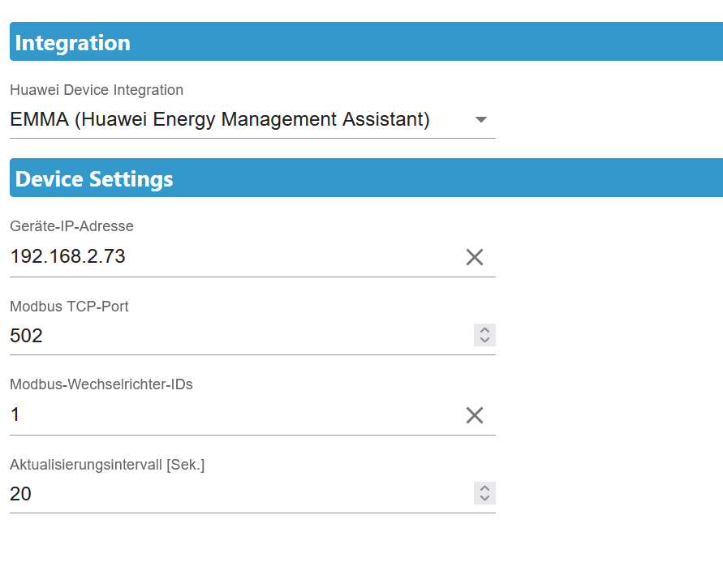Click the Geräte-IP-Adresse label
This screenshot has height=588, width=723.
click(71, 226)
